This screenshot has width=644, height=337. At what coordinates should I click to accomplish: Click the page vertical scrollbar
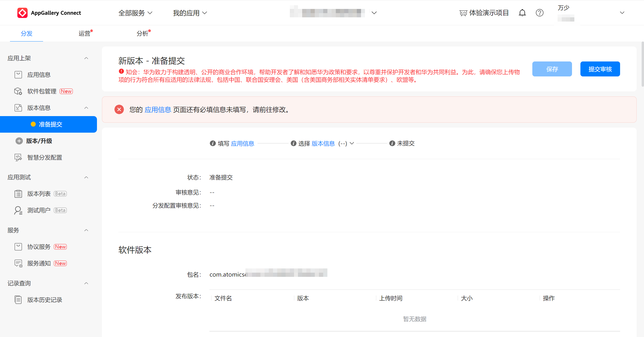pos(642,64)
